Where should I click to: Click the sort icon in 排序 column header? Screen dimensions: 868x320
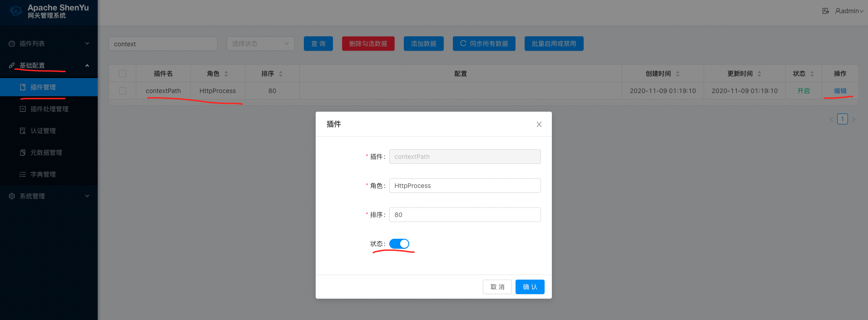281,74
